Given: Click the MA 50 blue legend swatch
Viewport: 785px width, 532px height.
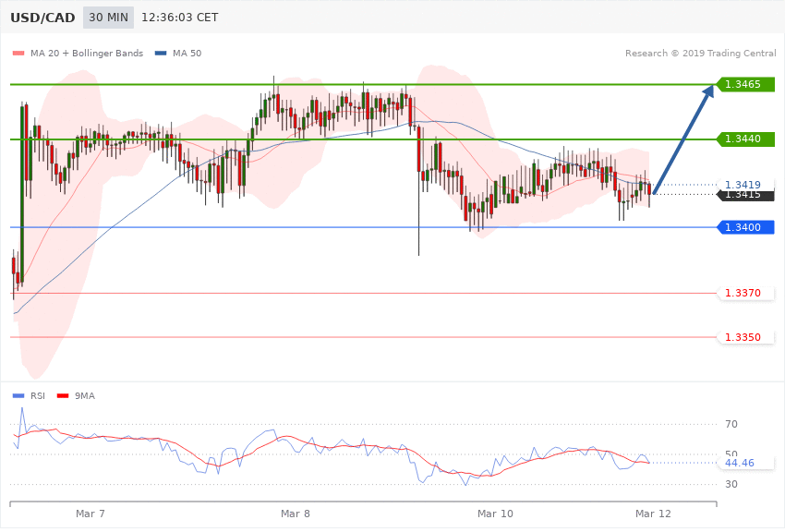Looking at the screenshot, I should [x=161, y=53].
